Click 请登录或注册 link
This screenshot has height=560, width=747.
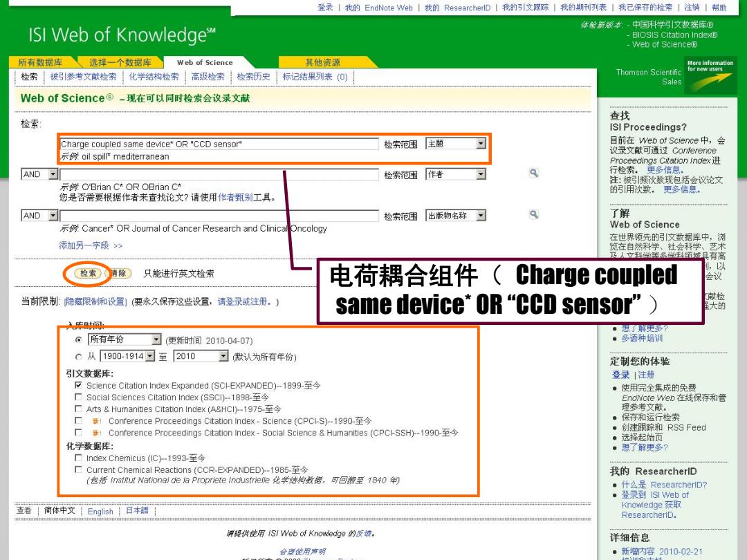(x=244, y=302)
